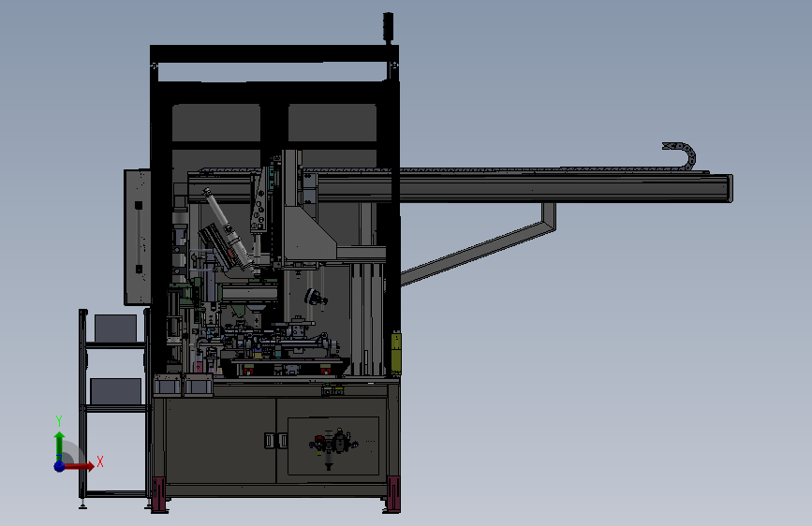Select the electrical control box on the left side
This screenshot has width=812, height=526.
coord(138,237)
